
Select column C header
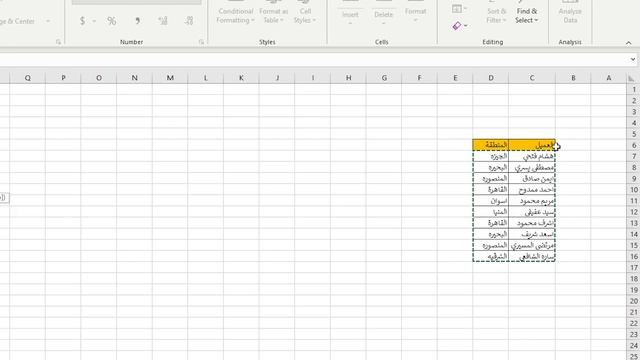point(532,78)
